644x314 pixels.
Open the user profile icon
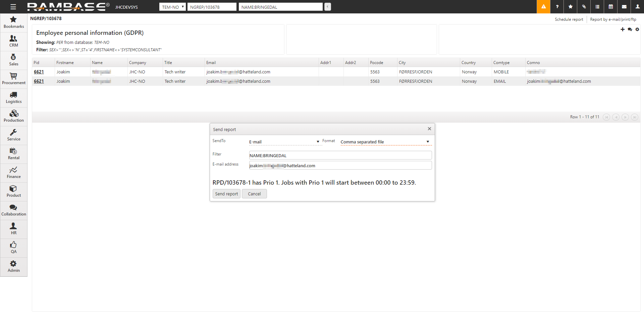(x=638, y=7)
